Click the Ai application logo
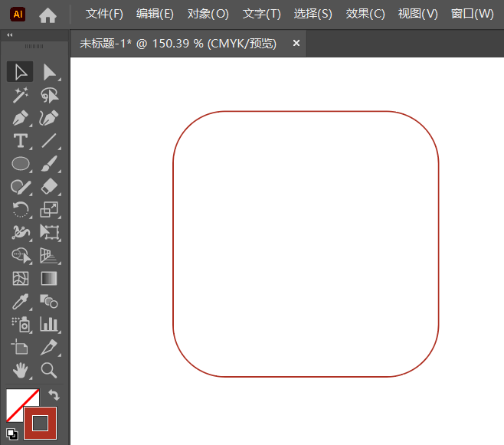Image resolution: width=504 pixels, height=445 pixels. coord(18,14)
